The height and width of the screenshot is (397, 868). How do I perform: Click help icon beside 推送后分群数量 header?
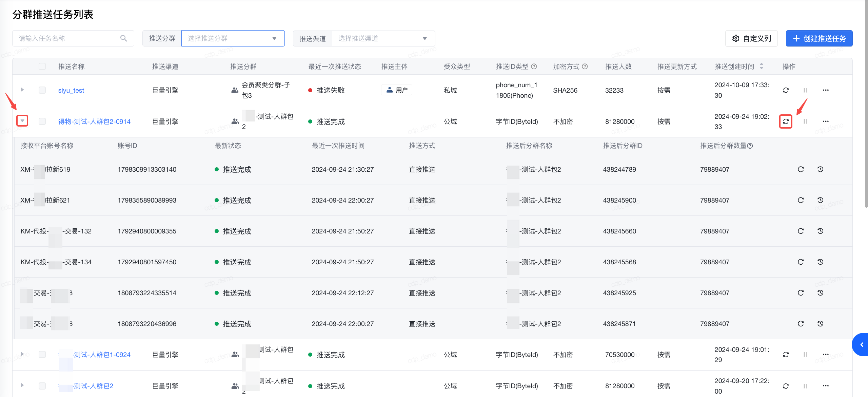pos(750,146)
